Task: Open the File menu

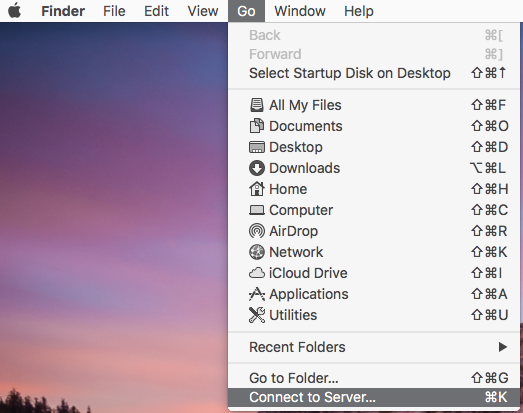Action: pos(114,11)
